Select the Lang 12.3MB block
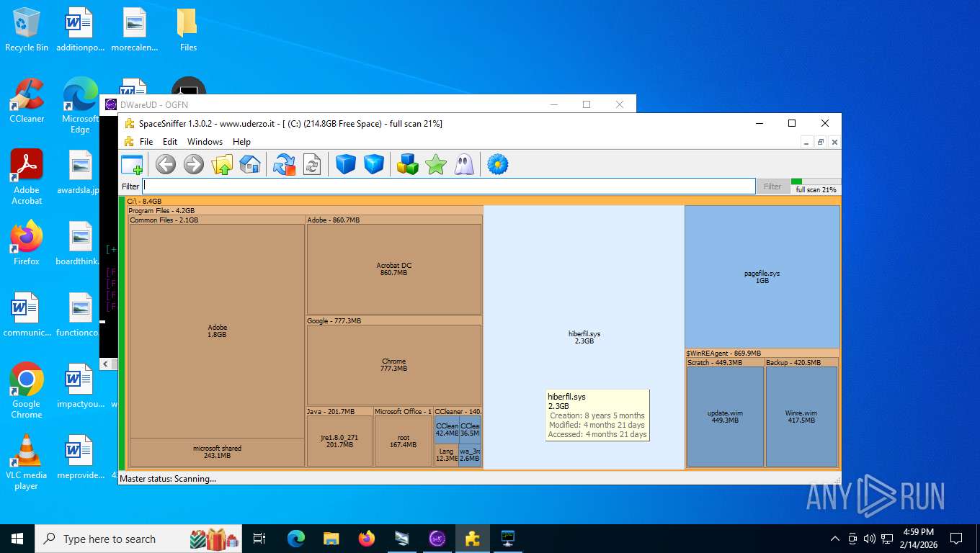 (x=447, y=455)
